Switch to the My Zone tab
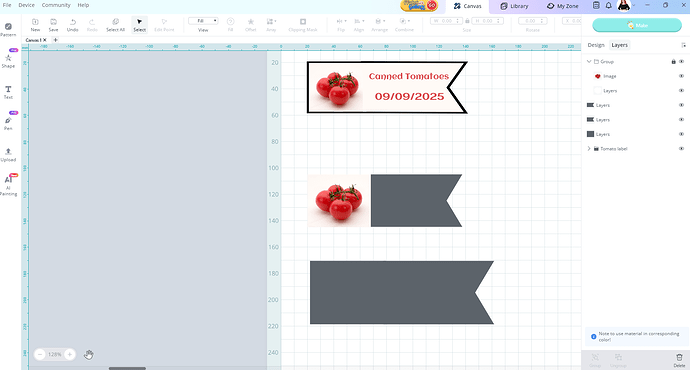The height and width of the screenshot is (370, 690). pos(562,6)
